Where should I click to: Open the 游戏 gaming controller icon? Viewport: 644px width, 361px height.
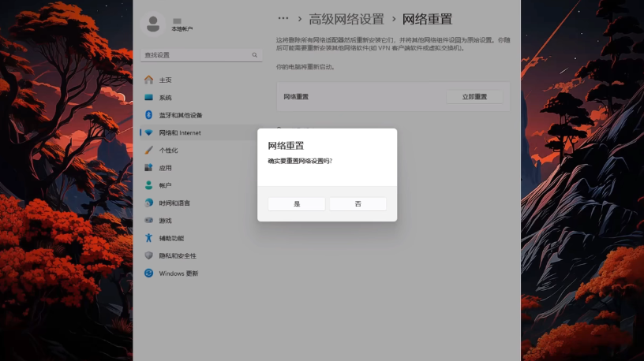click(x=148, y=221)
